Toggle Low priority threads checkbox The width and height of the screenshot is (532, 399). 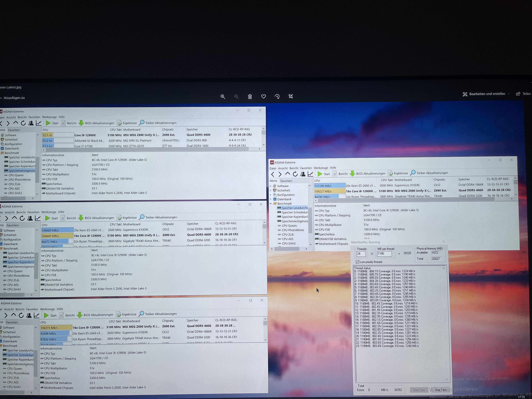(357, 262)
